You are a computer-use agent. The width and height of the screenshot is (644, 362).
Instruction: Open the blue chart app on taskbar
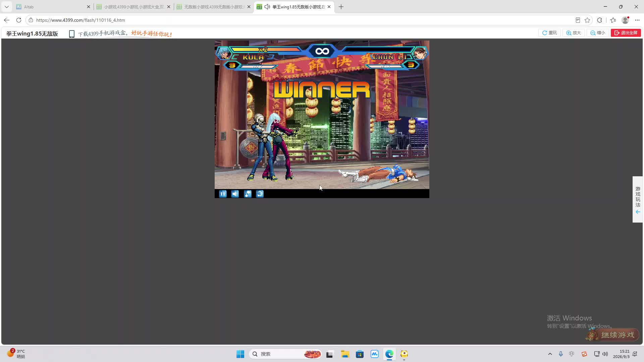[375, 354]
